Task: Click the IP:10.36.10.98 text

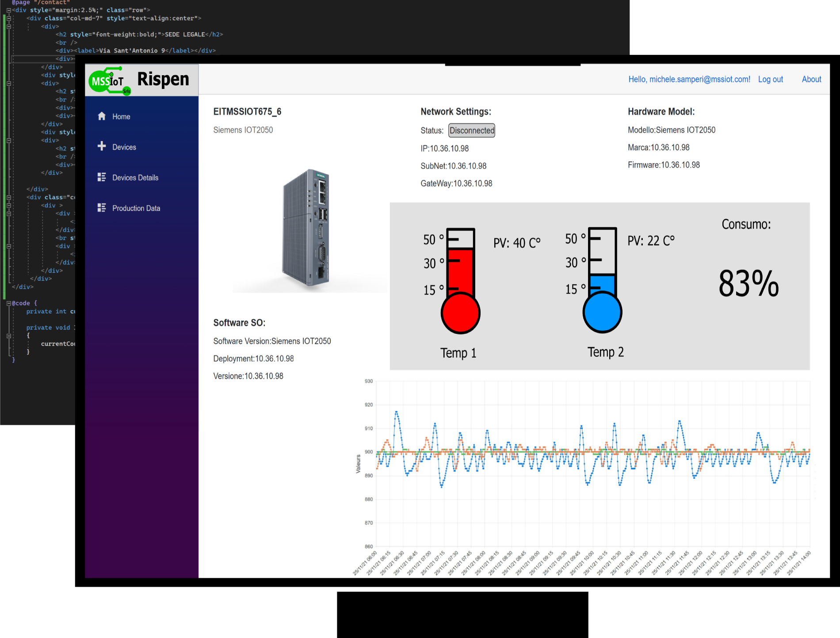Action: pos(444,149)
